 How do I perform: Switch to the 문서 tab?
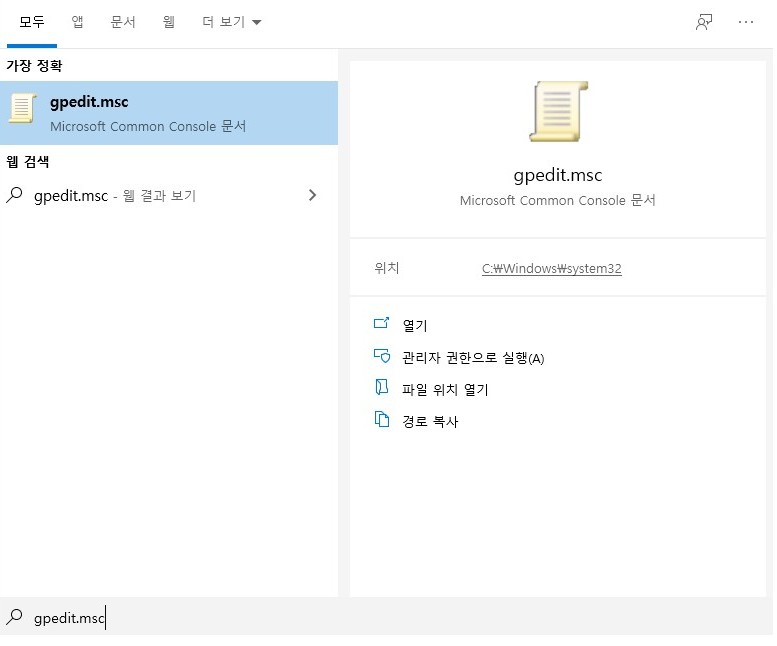pos(123,22)
